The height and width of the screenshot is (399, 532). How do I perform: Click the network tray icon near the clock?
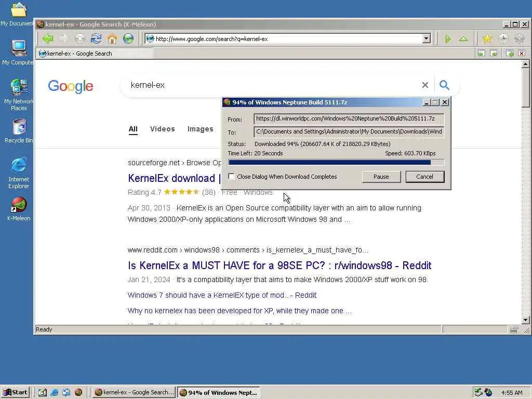(478, 392)
